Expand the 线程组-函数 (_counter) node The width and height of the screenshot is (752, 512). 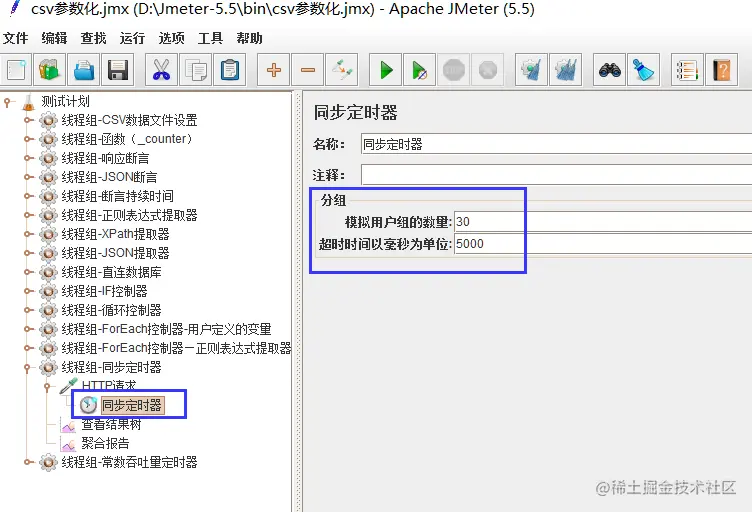coord(29,140)
